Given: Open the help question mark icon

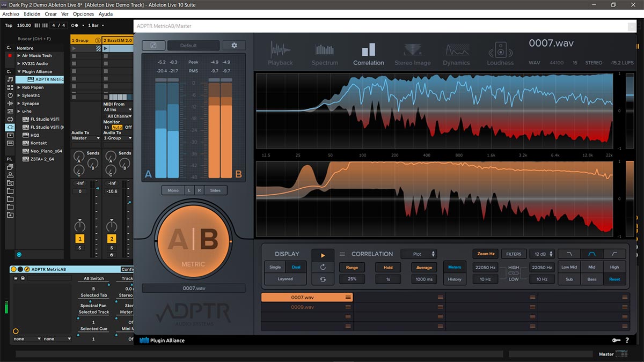Looking at the screenshot, I should click(x=628, y=341).
